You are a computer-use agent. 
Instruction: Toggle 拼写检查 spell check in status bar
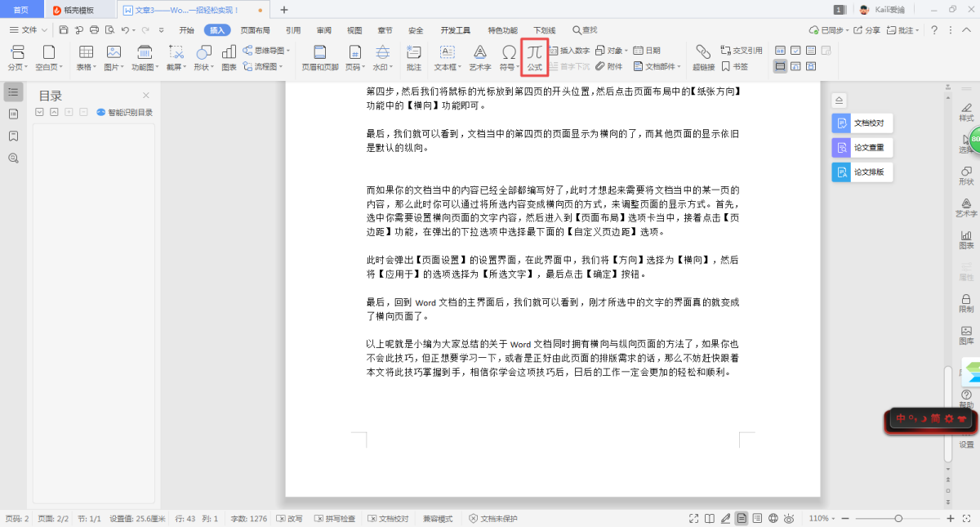click(334, 519)
